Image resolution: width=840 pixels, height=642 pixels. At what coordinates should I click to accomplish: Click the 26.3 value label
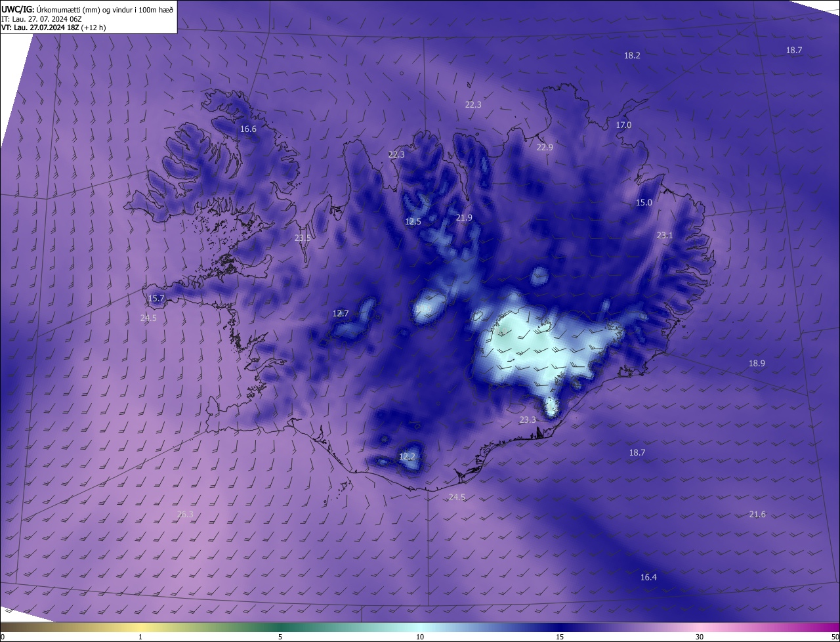click(186, 514)
